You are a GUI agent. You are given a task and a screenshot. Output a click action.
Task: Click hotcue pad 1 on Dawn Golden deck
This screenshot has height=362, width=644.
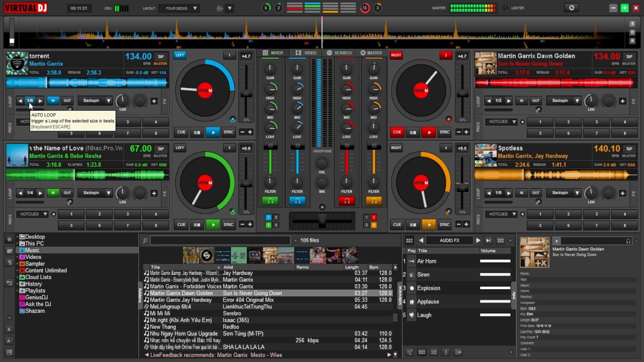[x=540, y=122]
